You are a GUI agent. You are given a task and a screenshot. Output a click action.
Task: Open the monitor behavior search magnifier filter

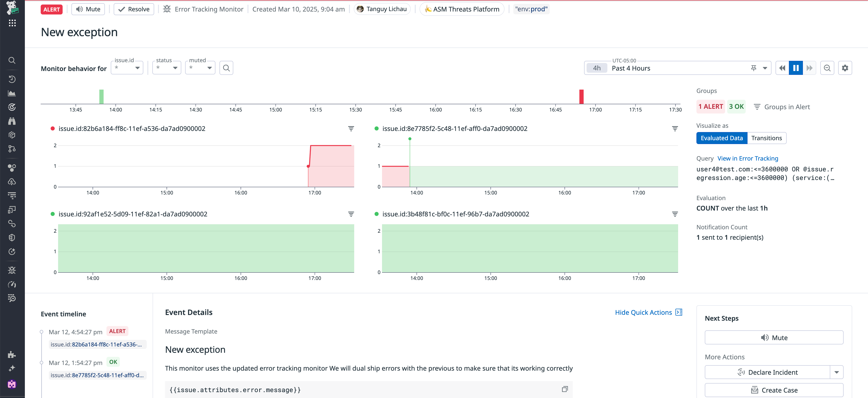point(226,67)
